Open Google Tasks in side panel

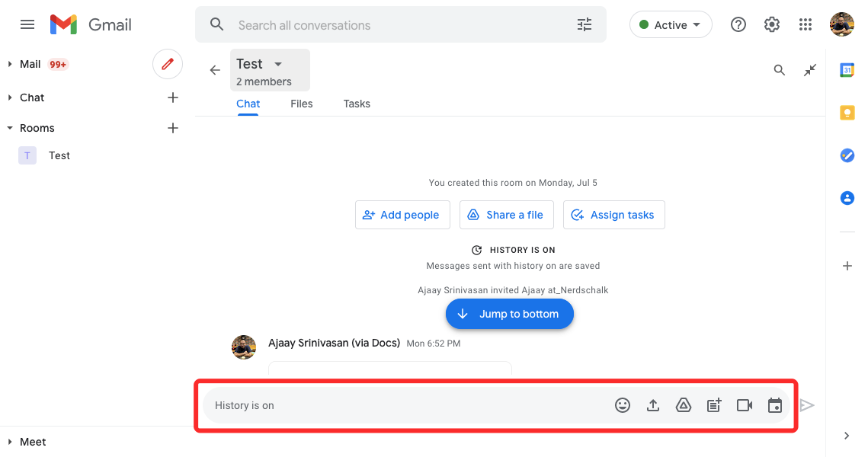click(x=847, y=155)
